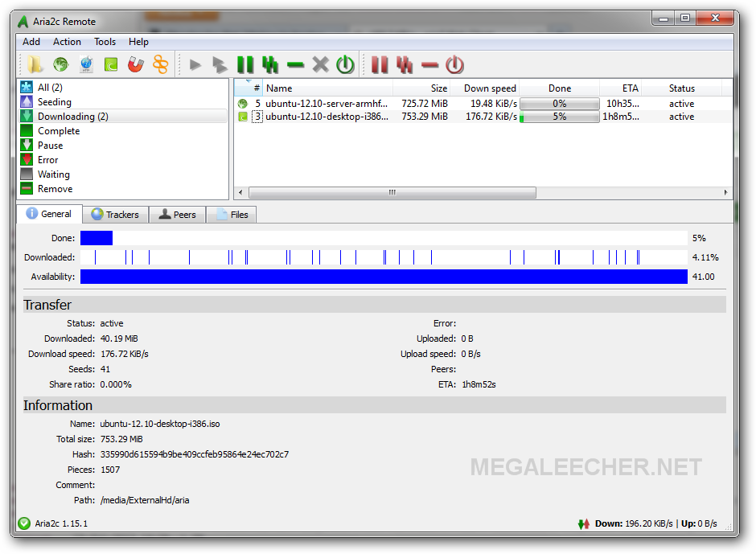This screenshot has height=554, width=756.
Task: Click the red magnet link icon
Action: pyautogui.click(x=136, y=64)
